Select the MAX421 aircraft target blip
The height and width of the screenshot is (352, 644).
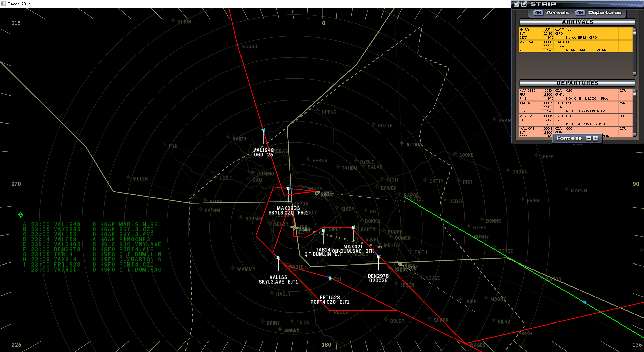point(353,227)
